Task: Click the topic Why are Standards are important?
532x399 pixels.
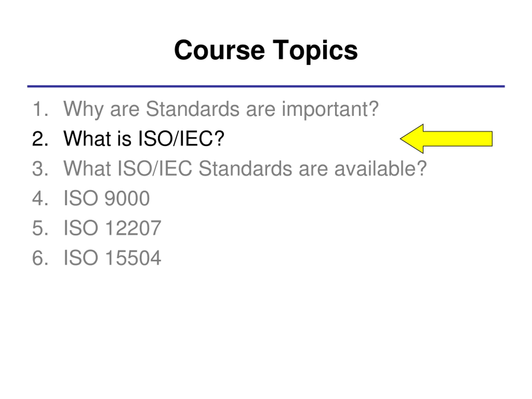Action: 221,110
